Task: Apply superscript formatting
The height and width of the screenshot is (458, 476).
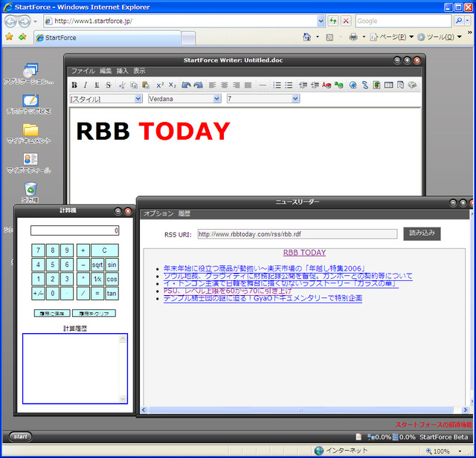Action: tap(160, 86)
